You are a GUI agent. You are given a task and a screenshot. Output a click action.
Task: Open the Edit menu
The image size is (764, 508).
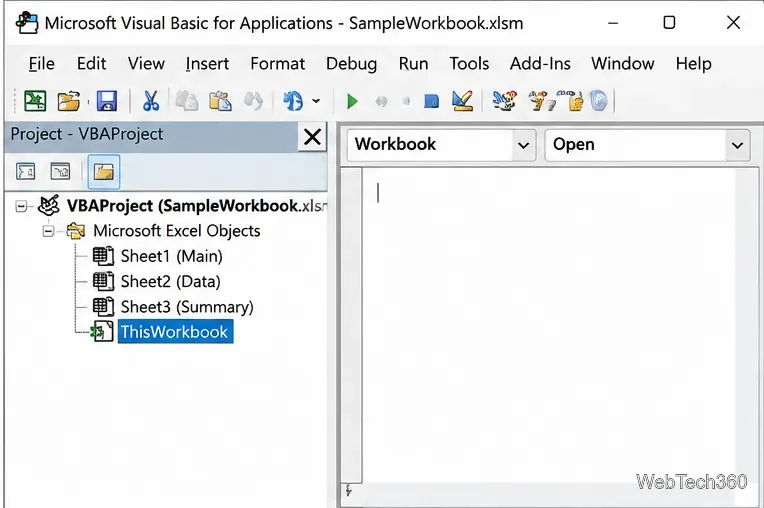pyautogui.click(x=92, y=64)
